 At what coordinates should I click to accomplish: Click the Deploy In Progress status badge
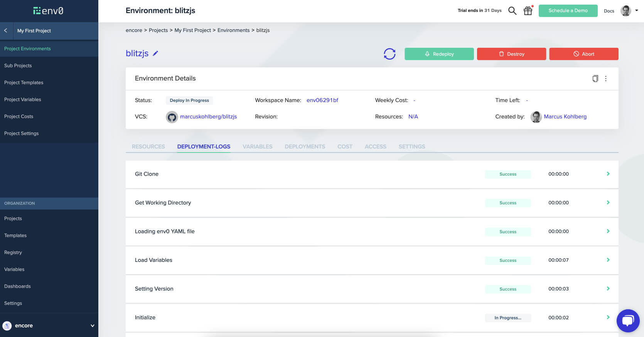(189, 101)
